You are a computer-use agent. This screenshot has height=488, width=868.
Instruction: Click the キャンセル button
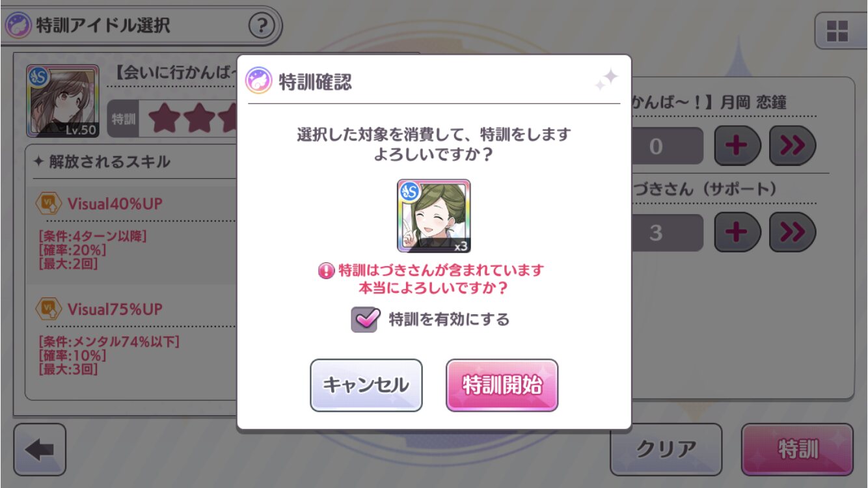tap(366, 385)
